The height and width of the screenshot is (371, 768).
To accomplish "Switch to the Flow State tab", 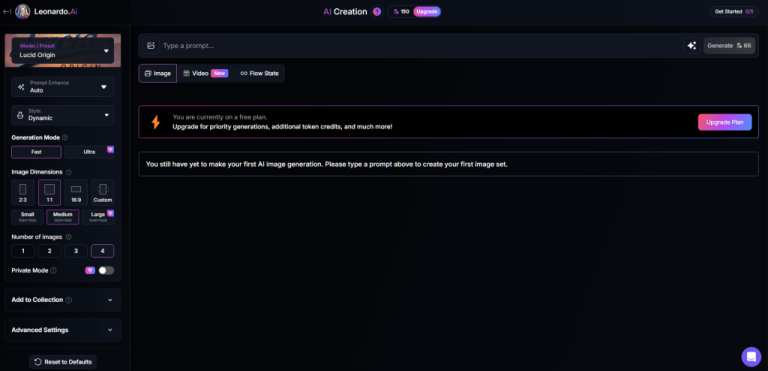I will coord(260,74).
